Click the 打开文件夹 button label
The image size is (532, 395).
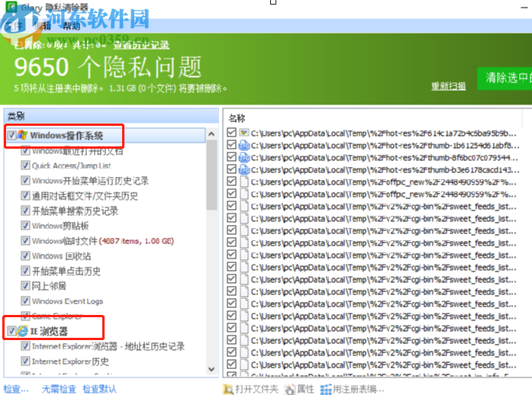(256, 389)
